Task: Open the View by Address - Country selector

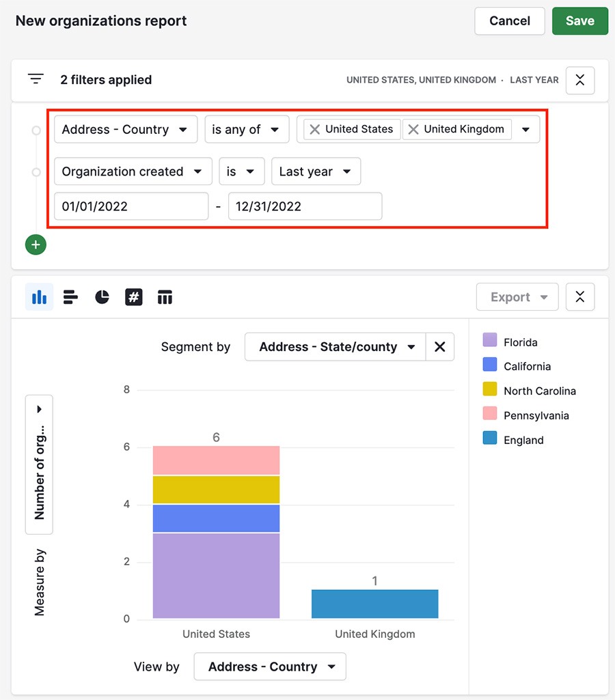Action: [x=269, y=667]
